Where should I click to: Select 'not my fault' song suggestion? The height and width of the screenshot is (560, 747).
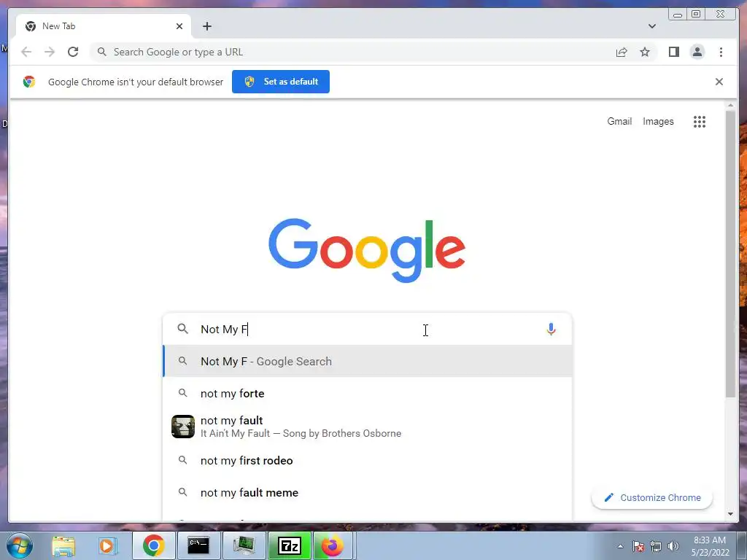tap(368, 427)
